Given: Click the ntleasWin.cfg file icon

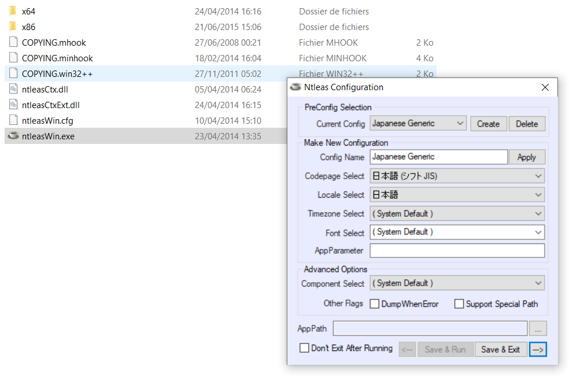Looking at the screenshot, I should tap(13, 120).
